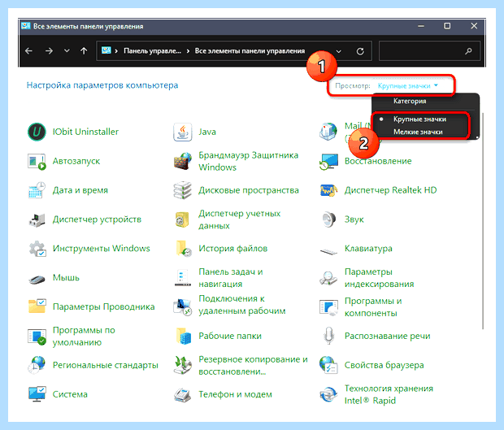The height and width of the screenshot is (430, 504).
Task: Open the Звук link text
Action: pyautogui.click(x=354, y=219)
